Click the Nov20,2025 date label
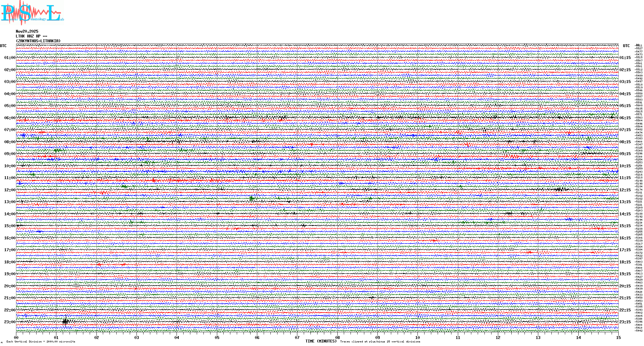 pyautogui.click(x=27, y=31)
